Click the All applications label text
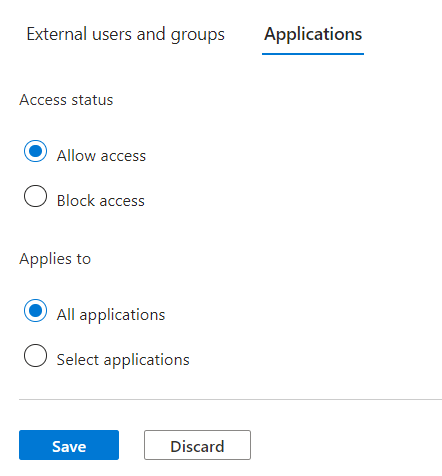 click(111, 315)
